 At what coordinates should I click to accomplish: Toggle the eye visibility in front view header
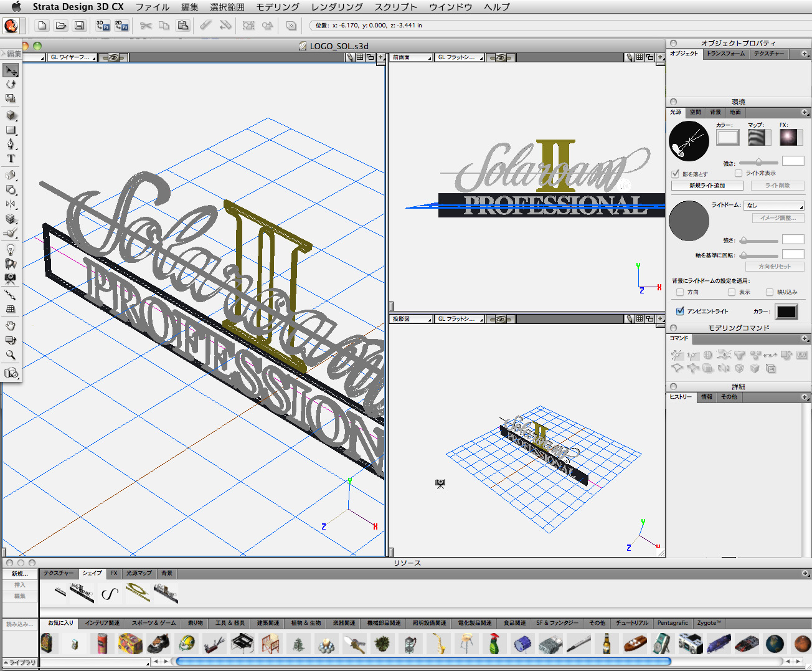click(x=501, y=57)
